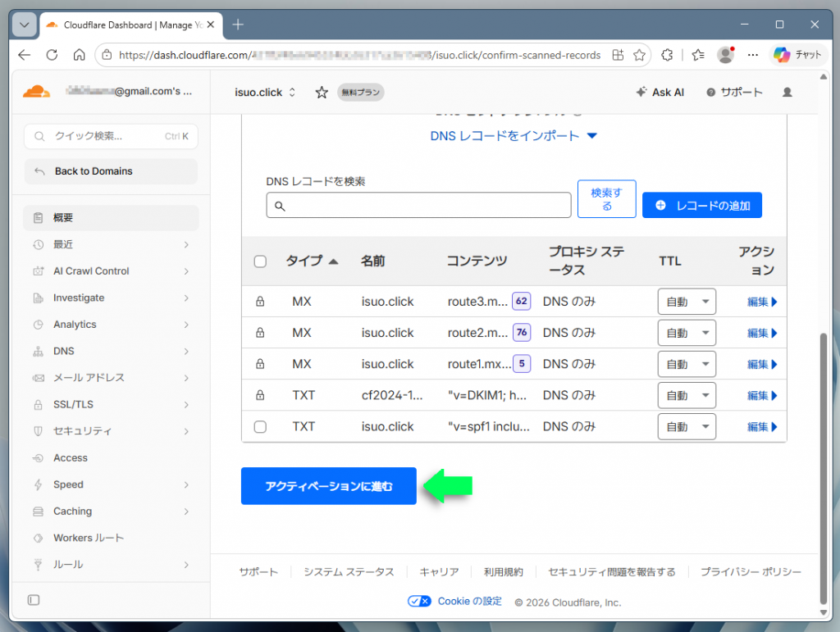The height and width of the screenshot is (632, 840).
Task: Open Access sidebar item
Action: (x=111, y=458)
